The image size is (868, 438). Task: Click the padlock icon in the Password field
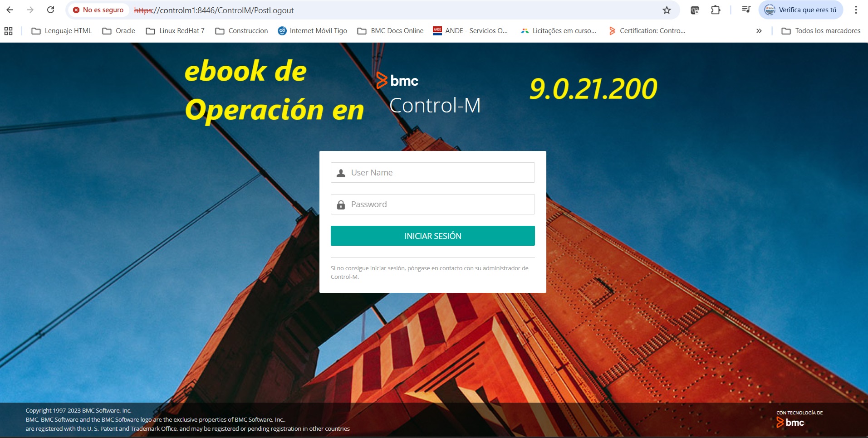(x=341, y=204)
